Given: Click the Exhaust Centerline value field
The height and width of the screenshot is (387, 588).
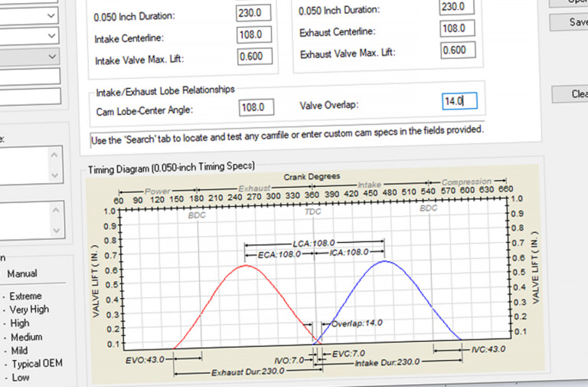Looking at the screenshot, I should [x=457, y=28].
